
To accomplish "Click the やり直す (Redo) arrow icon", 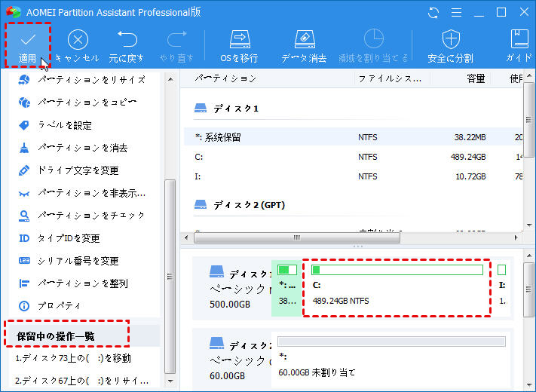I will [x=176, y=39].
